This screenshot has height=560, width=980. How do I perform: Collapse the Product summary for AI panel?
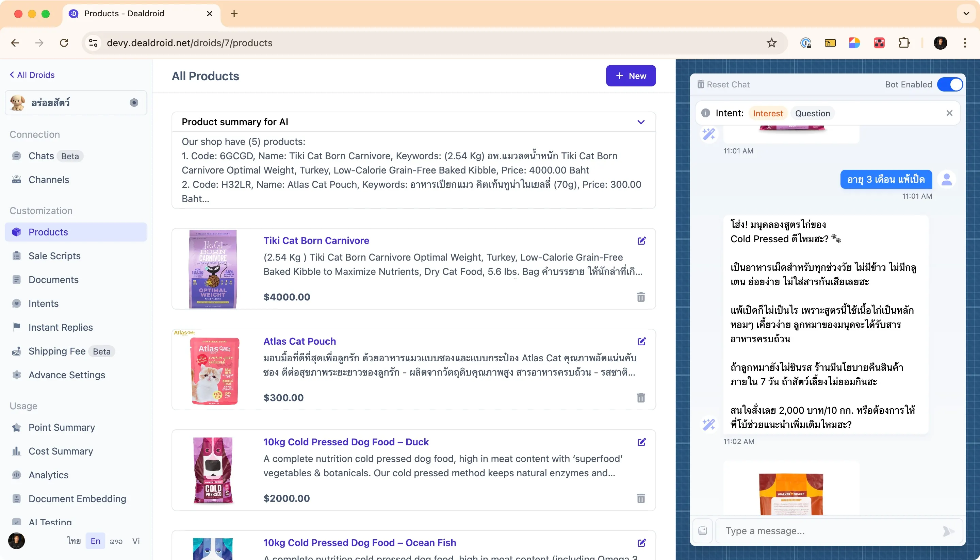coord(641,122)
